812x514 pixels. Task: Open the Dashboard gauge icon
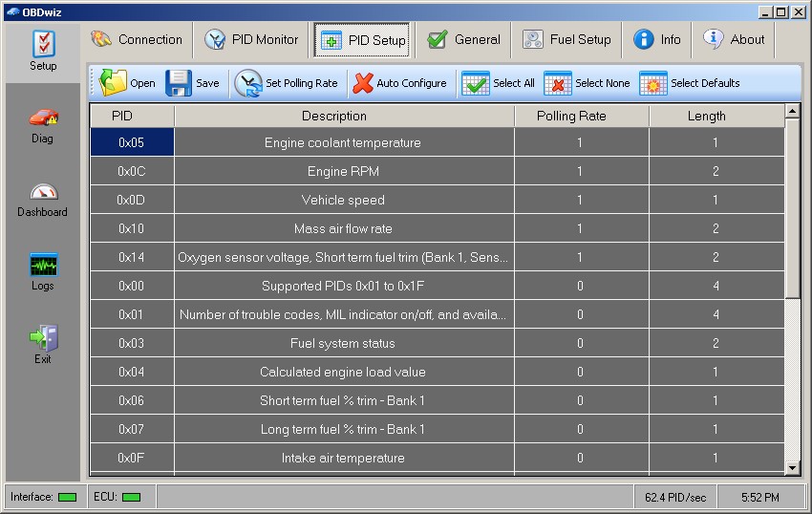(44, 192)
